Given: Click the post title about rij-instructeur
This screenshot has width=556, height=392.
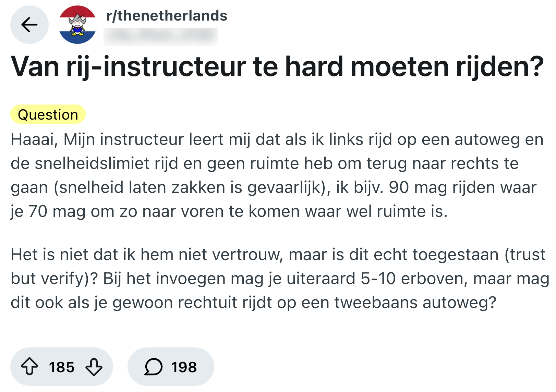Looking at the screenshot, I should click(277, 66).
